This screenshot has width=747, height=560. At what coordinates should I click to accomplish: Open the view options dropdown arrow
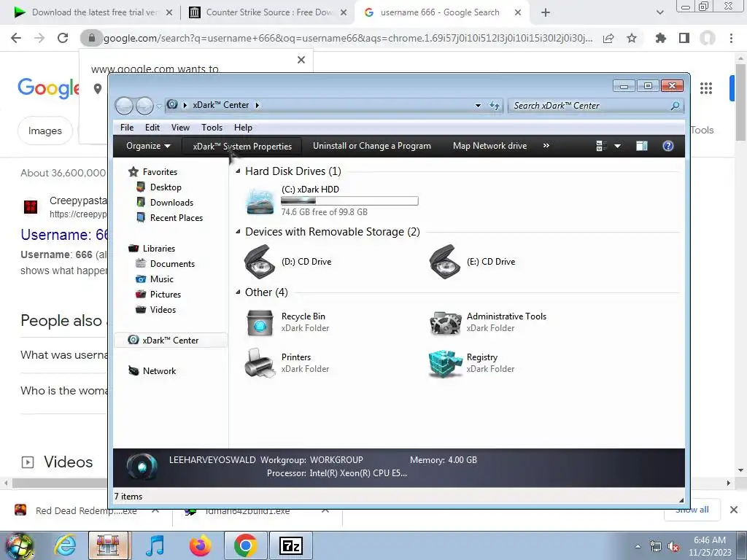coord(617,146)
